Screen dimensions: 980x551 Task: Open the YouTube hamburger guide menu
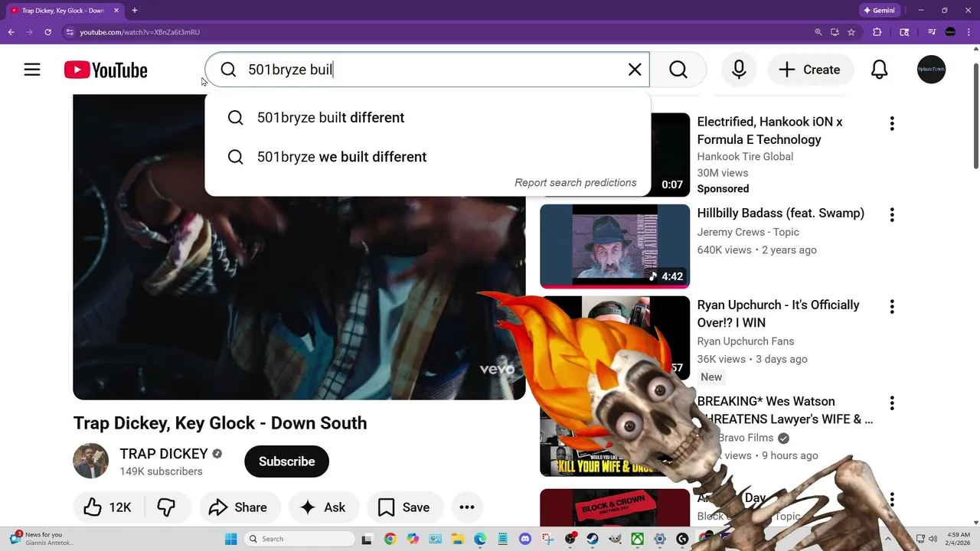31,70
